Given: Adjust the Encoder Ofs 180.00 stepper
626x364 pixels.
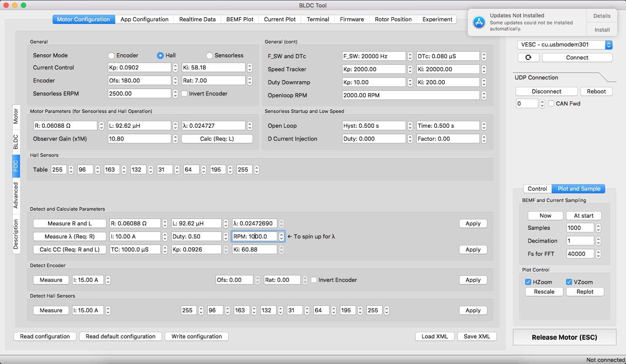Looking at the screenshot, I should (175, 81).
